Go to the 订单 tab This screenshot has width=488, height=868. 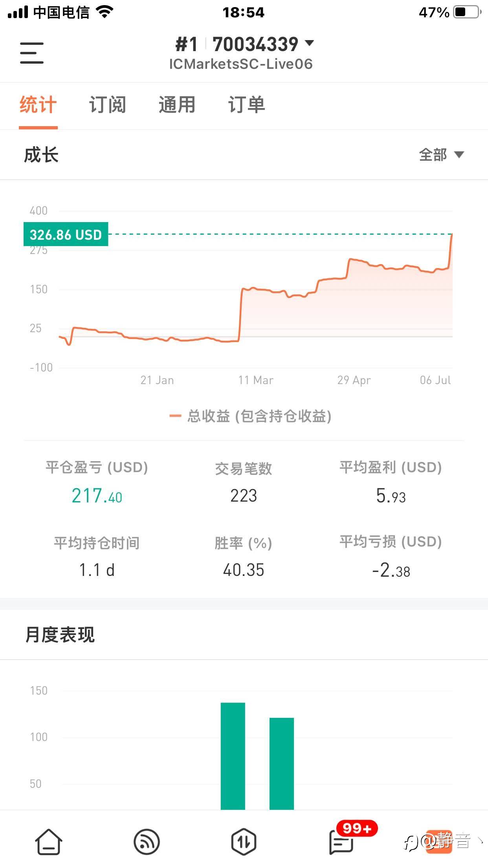pos(246,105)
